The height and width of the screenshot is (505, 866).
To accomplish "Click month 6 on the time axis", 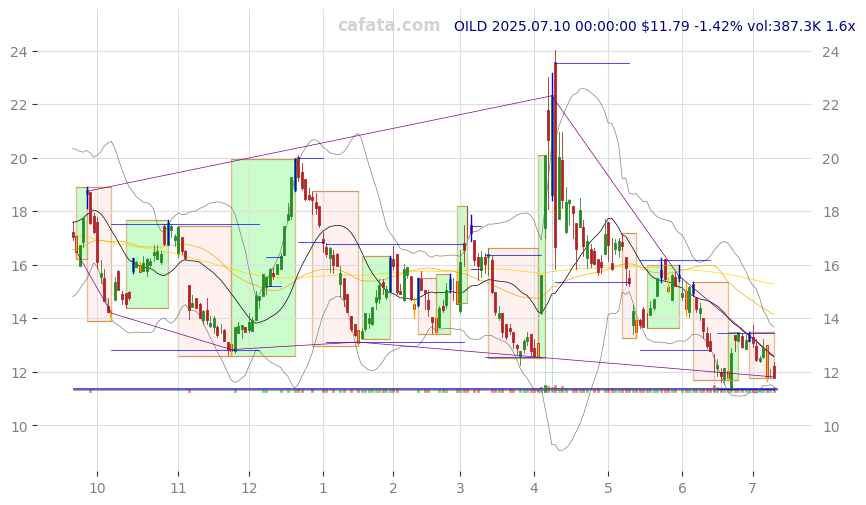I will (682, 488).
